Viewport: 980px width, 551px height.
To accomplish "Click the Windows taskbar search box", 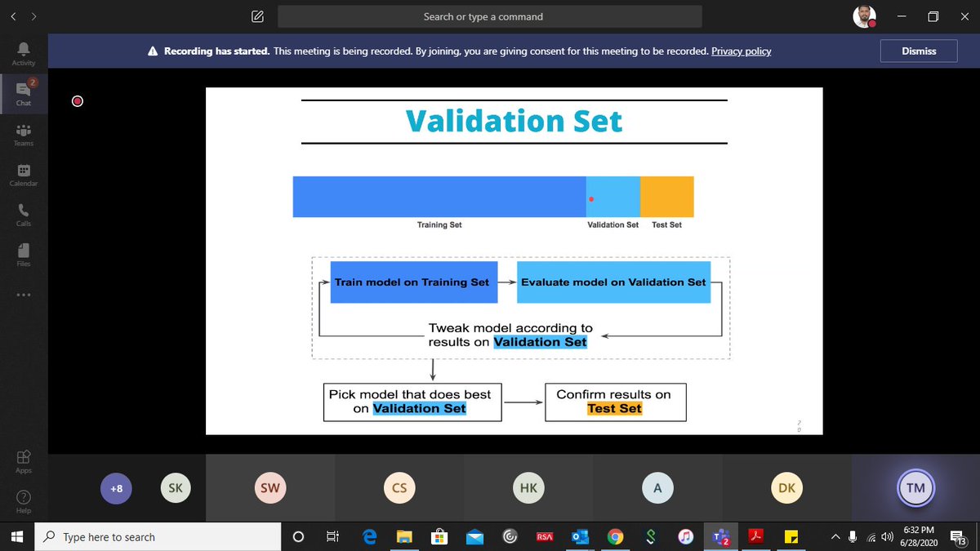I will [x=158, y=536].
